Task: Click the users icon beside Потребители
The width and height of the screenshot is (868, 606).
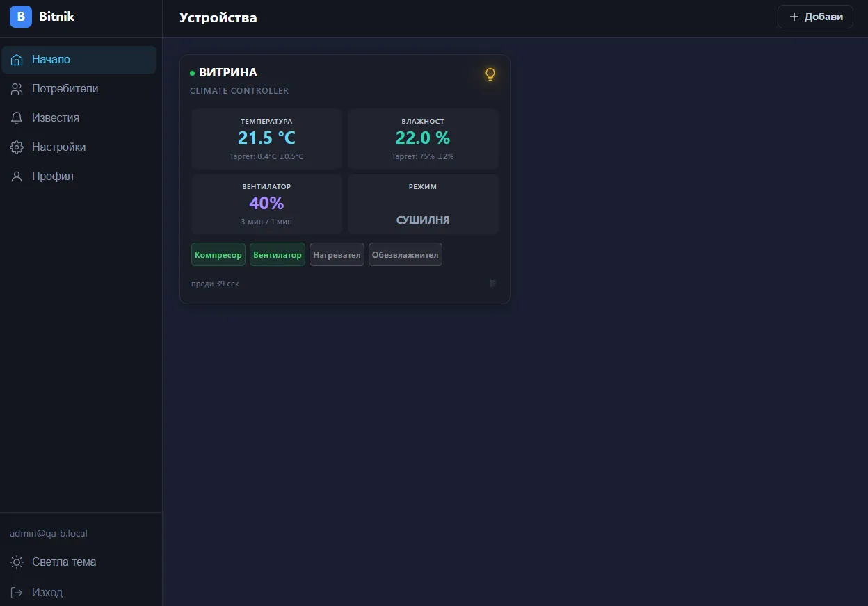Action: pyautogui.click(x=17, y=89)
